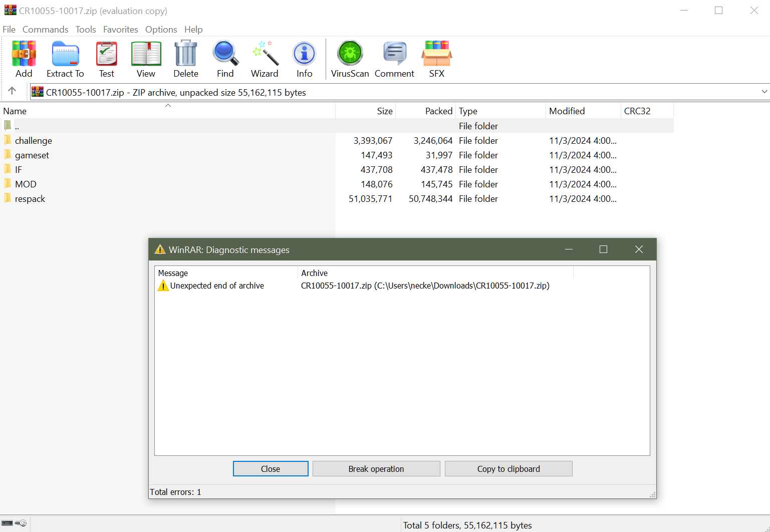Click the Archive column header in diagnostics
The width and height of the screenshot is (770, 532).
coord(435,273)
